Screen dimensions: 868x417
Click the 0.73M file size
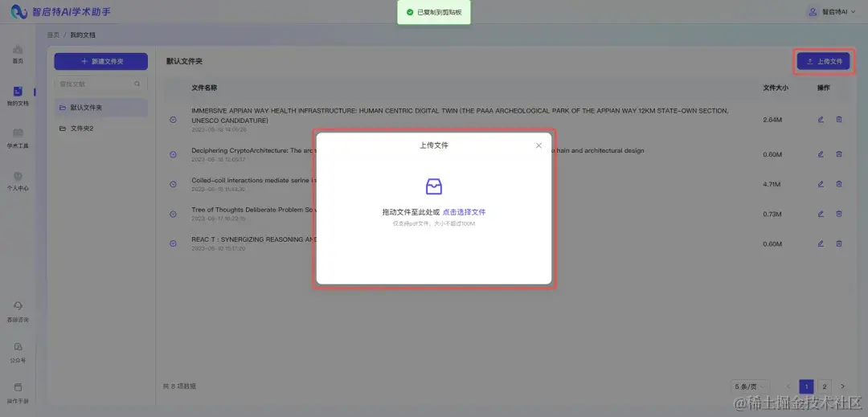coord(772,215)
